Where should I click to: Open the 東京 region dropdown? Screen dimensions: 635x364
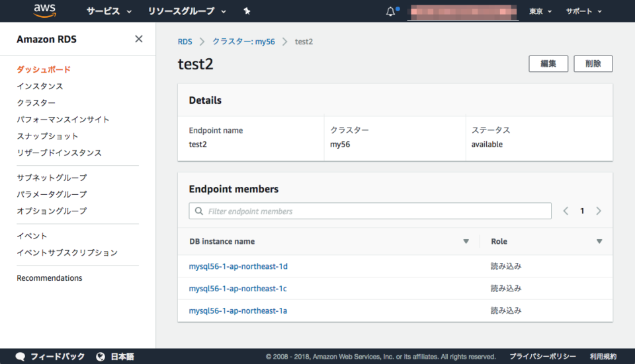coord(540,11)
